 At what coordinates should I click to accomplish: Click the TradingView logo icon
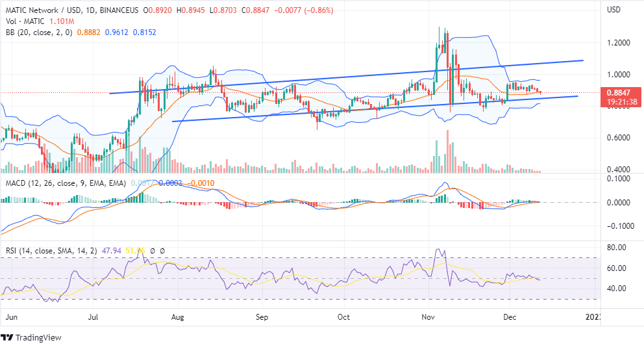7,337
